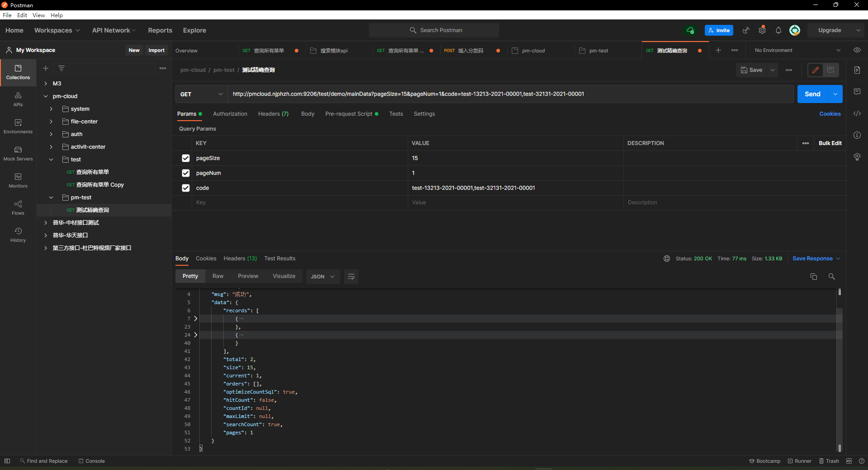Switch to the Headers (7) request tab
This screenshot has width=868, height=470.
coord(273,114)
